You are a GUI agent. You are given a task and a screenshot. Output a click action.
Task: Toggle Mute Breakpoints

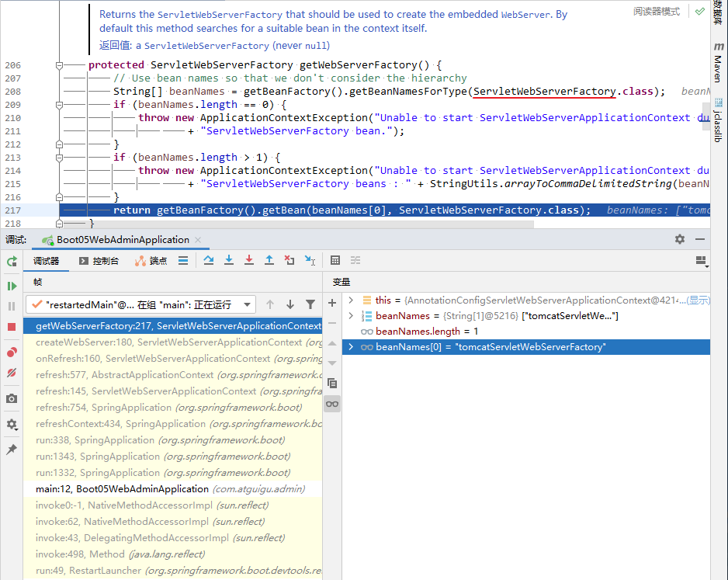(x=12, y=373)
